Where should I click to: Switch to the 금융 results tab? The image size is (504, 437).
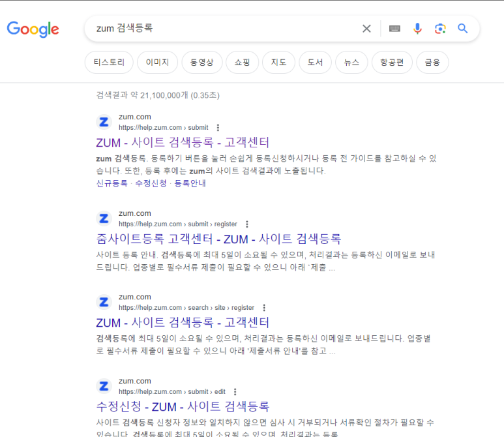coord(432,63)
